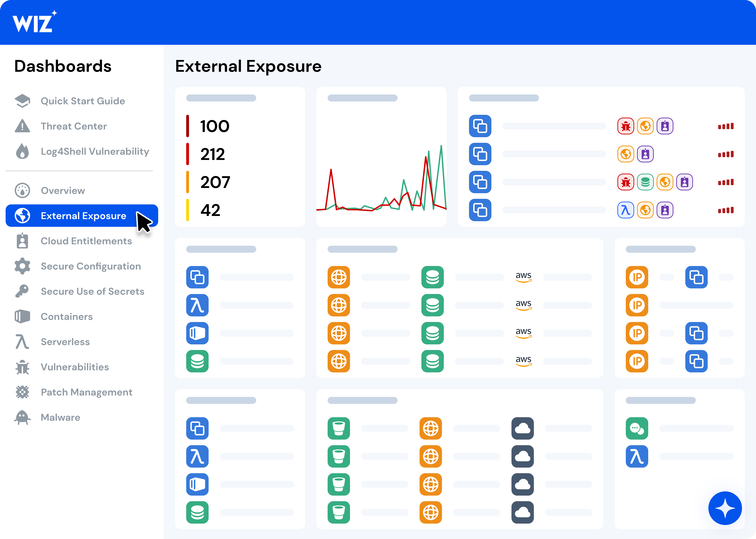Open the Serverless dashboard
This screenshot has width=756, height=539.
[65, 342]
